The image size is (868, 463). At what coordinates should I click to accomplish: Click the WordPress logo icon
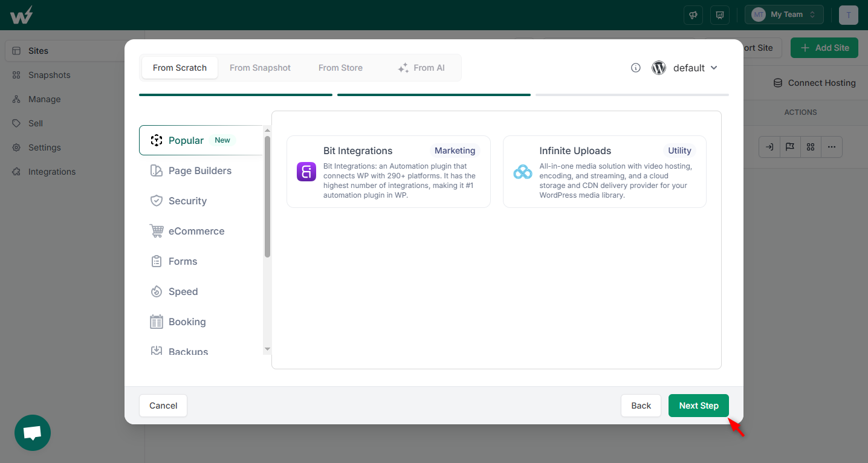pos(659,68)
